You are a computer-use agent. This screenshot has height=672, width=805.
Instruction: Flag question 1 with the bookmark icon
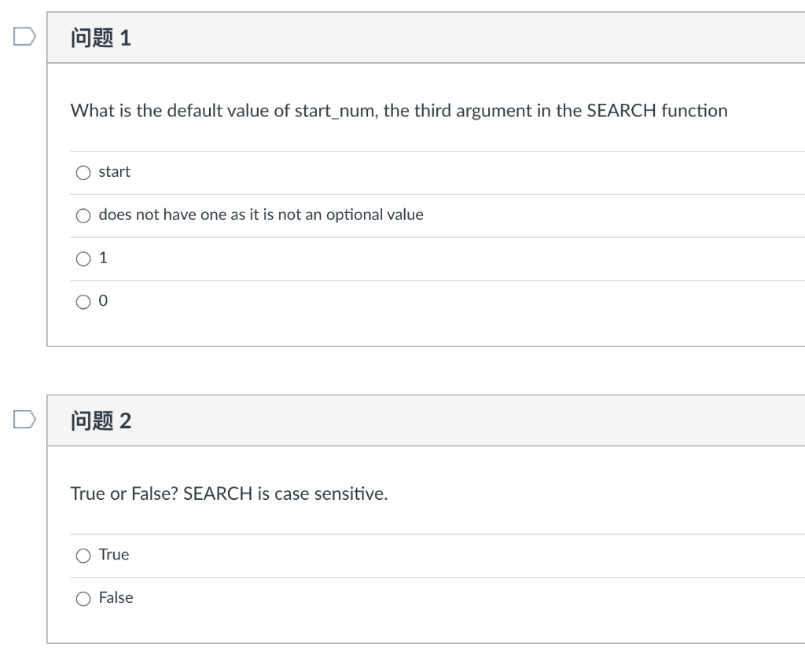tap(24, 37)
